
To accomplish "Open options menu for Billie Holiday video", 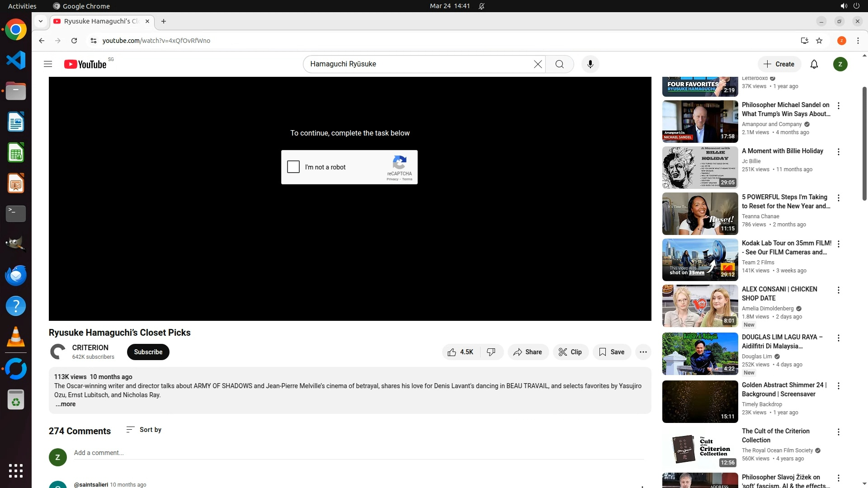I will click(x=838, y=152).
